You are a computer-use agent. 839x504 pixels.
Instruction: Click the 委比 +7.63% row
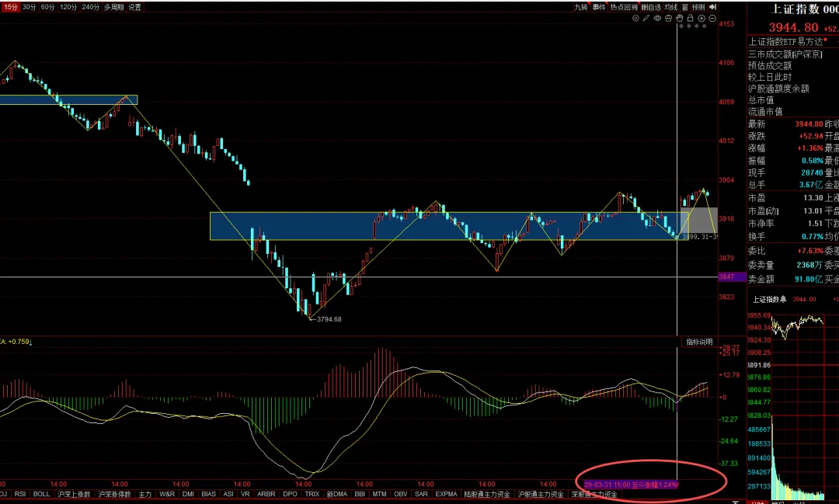785,251
